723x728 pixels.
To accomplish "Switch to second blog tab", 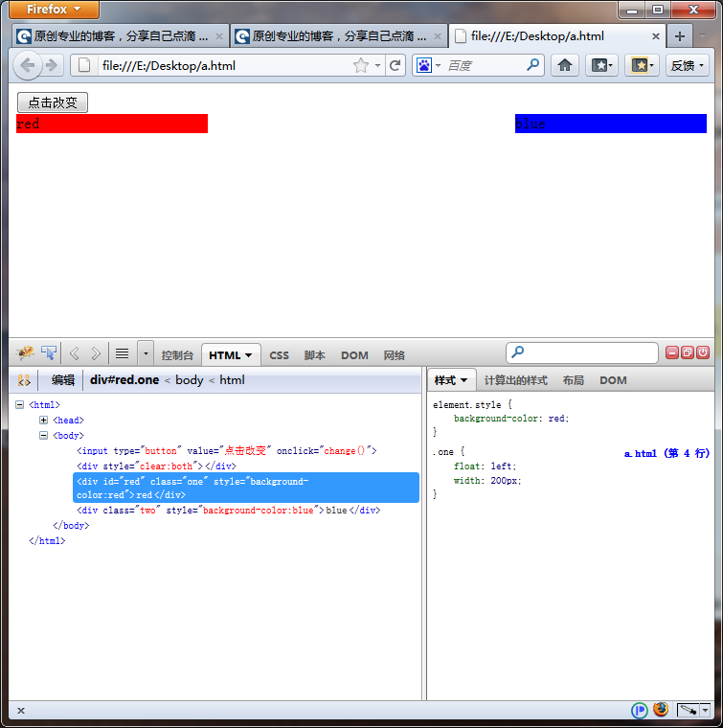I will pyautogui.click(x=339, y=36).
